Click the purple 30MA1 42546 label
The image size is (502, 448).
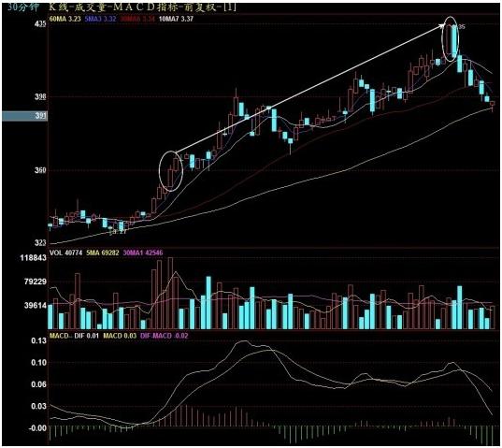pyautogui.click(x=143, y=253)
